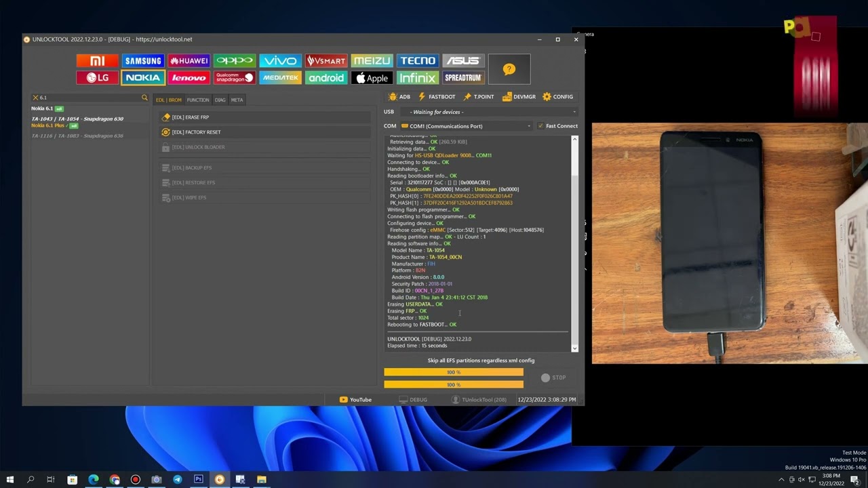Screen dimensions: 868x488
Task: Select the Qualcomm Snapdragon logo
Action: pos(235,78)
